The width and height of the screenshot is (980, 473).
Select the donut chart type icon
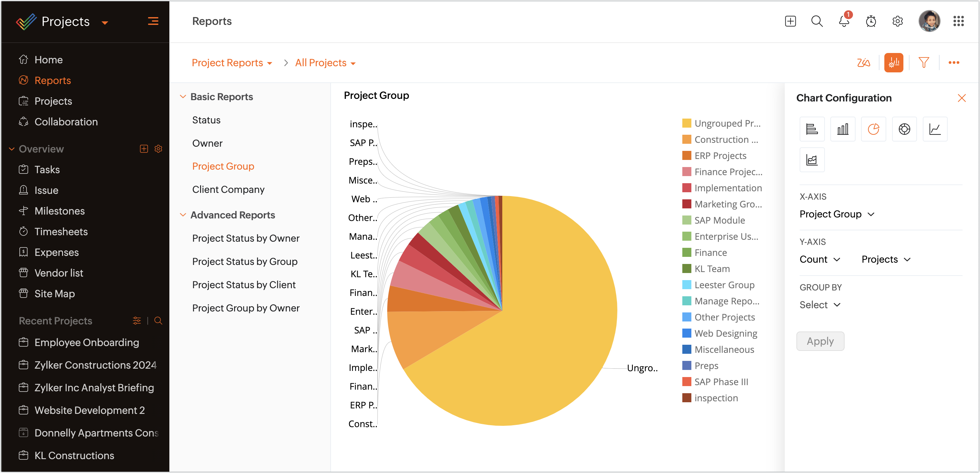click(x=904, y=129)
